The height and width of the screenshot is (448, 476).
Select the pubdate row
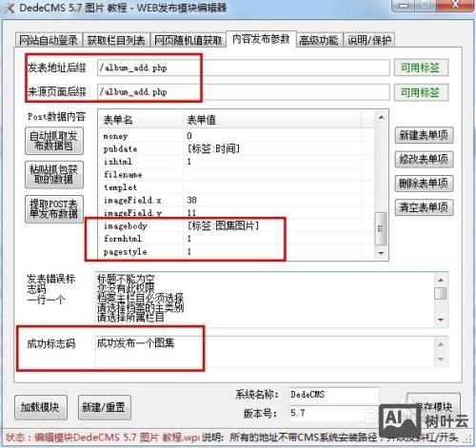pyautogui.click(x=236, y=148)
